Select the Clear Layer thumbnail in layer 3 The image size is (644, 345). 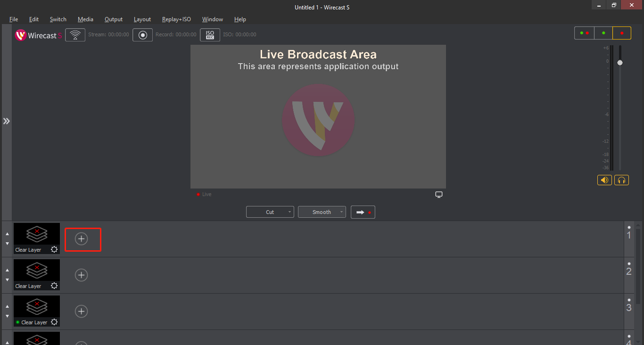[37, 311]
